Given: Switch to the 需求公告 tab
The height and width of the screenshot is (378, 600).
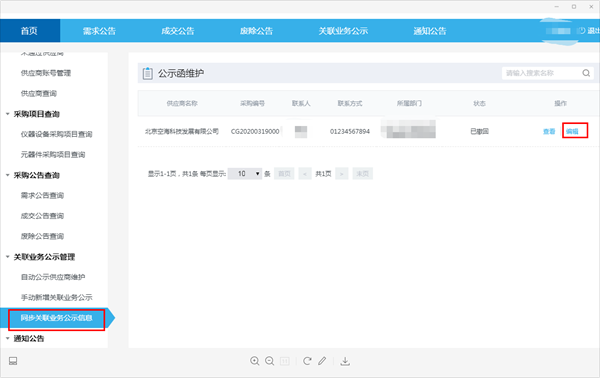Looking at the screenshot, I should (99, 31).
